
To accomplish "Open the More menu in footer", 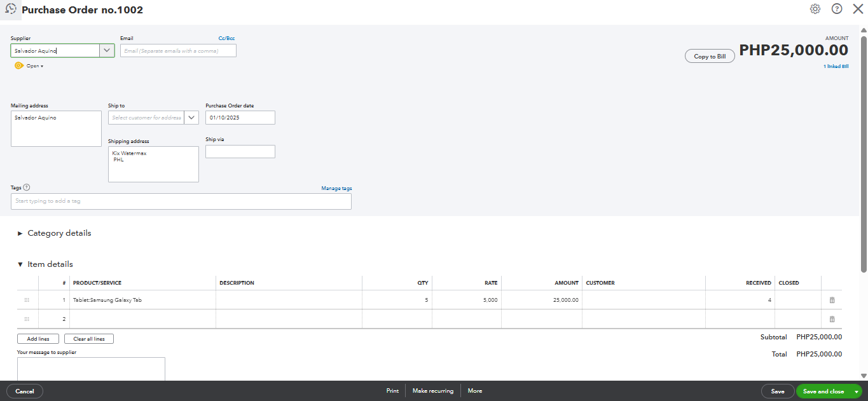I will 475,391.
